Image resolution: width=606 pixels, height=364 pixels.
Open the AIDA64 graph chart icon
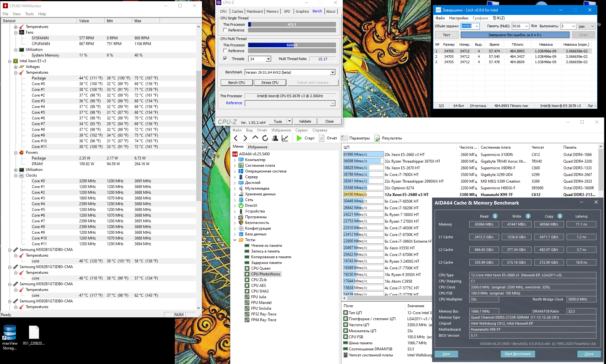coord(285,138)
